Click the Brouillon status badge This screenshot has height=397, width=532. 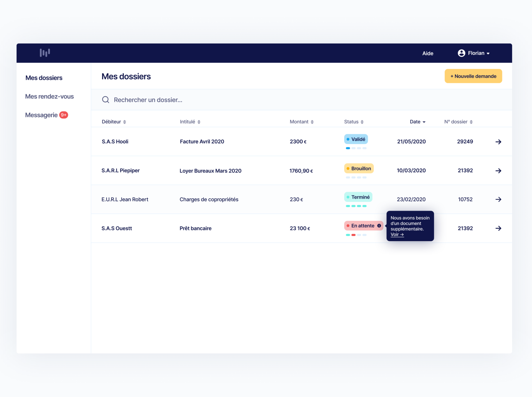pos(359,168)
